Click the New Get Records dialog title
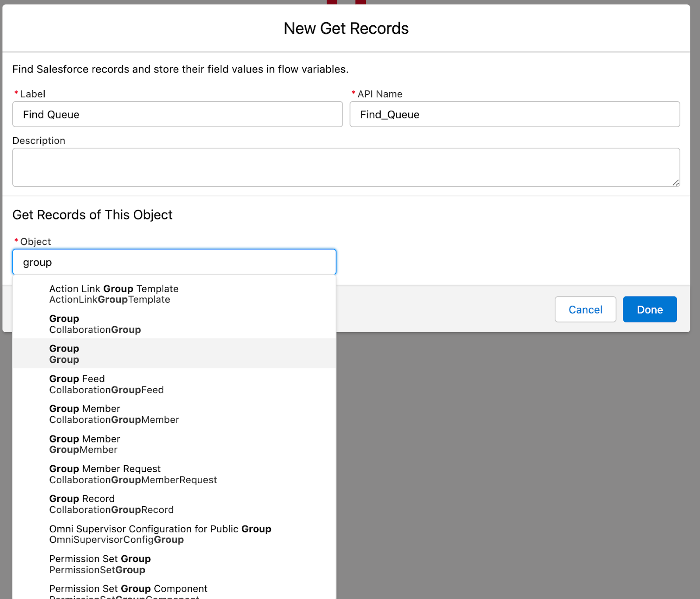700x599 pixels. [x=346, y=28]
